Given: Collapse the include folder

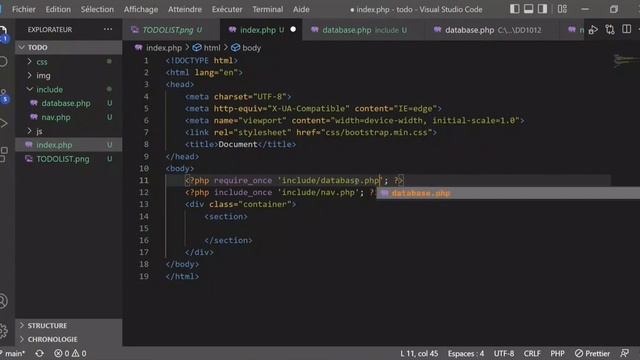Looking at the screenshot, I should [x=69, y=89].
